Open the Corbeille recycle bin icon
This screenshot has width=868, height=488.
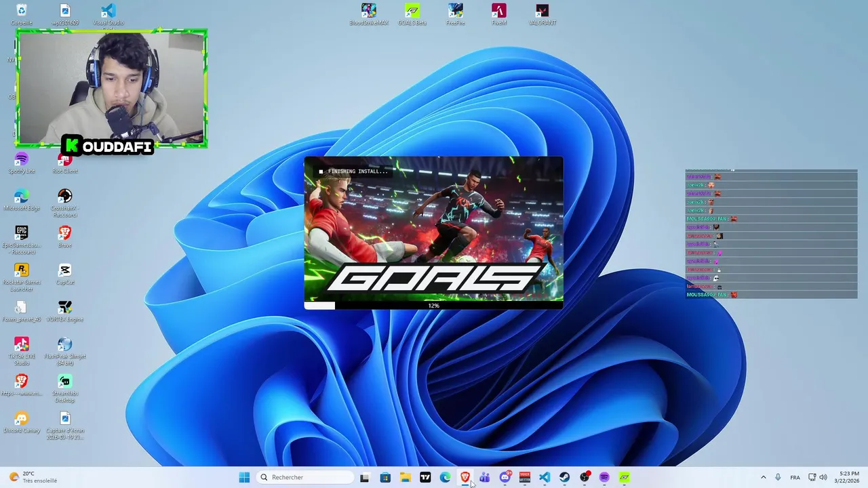pyautogui.click(x=21, y=14)
